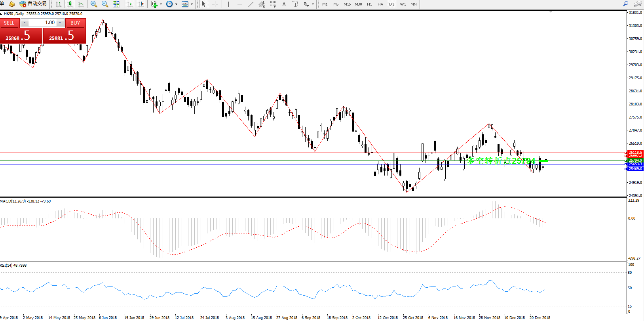Click the red SELL button

(x=9, y=23)
